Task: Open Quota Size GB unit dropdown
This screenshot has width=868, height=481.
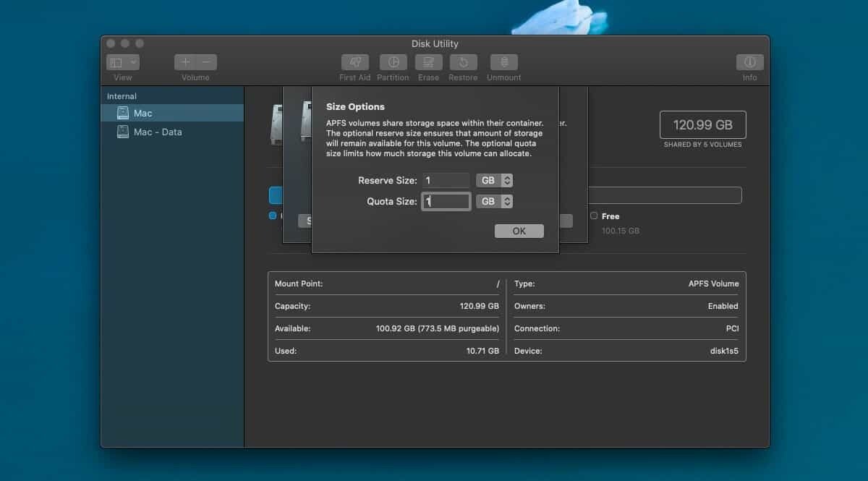Action: [495, 202]
